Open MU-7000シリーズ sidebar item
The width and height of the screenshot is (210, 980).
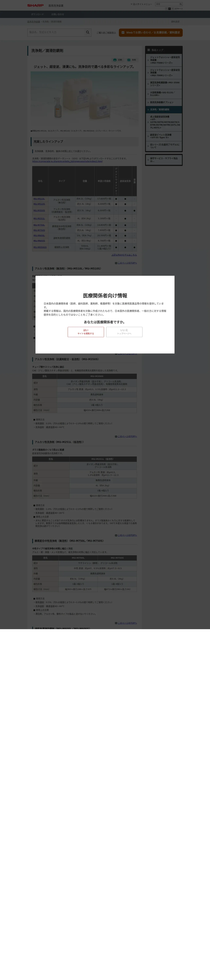point(164,73)
